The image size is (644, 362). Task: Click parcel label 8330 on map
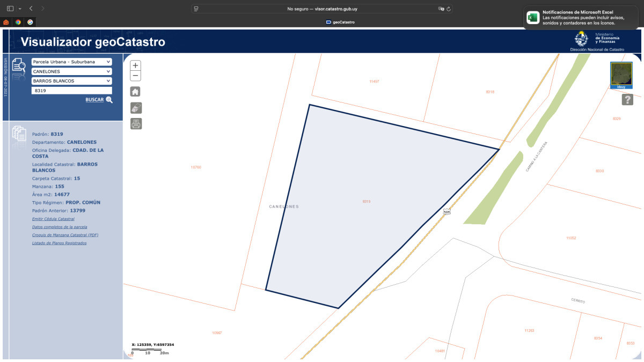coord(599,171)
